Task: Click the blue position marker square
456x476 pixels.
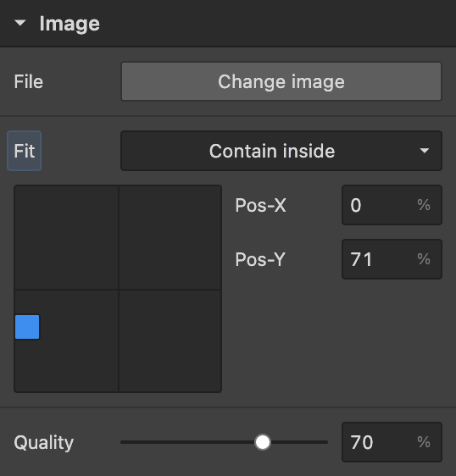Action: click(27, 327)
